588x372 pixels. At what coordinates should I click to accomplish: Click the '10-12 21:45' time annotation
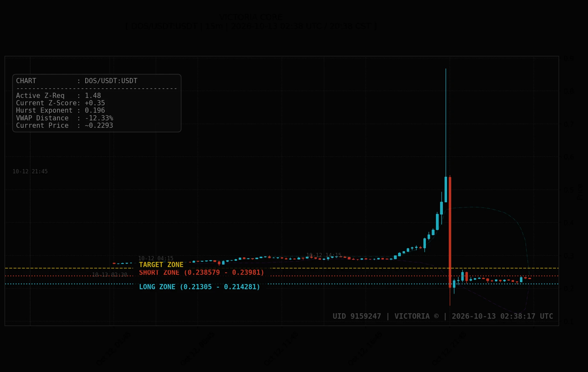point(30,171)
